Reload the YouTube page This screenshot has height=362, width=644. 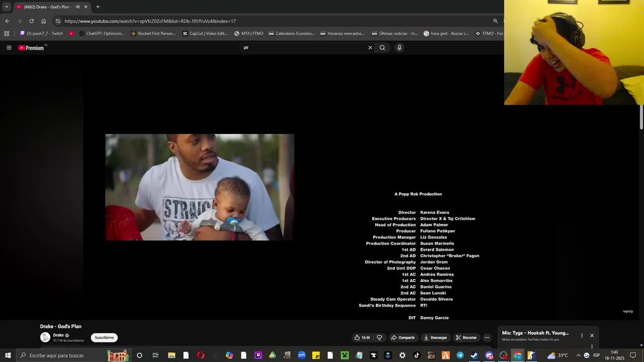coord(31,21)
